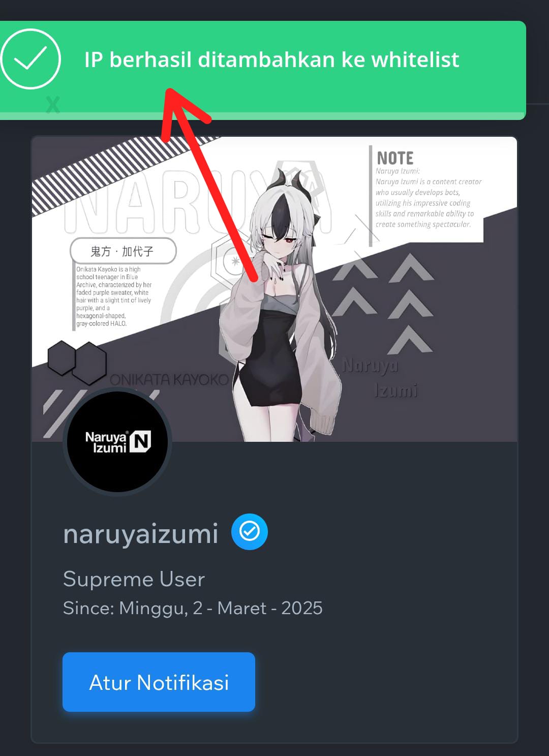Click the ONIKATA KAYOKO text on the banner

click(x=169, y=380)
